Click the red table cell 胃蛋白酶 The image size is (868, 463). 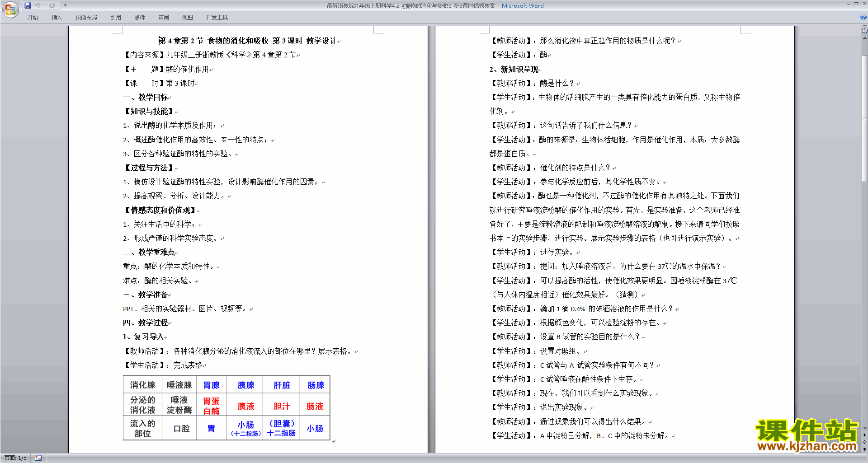coord(212,406)
